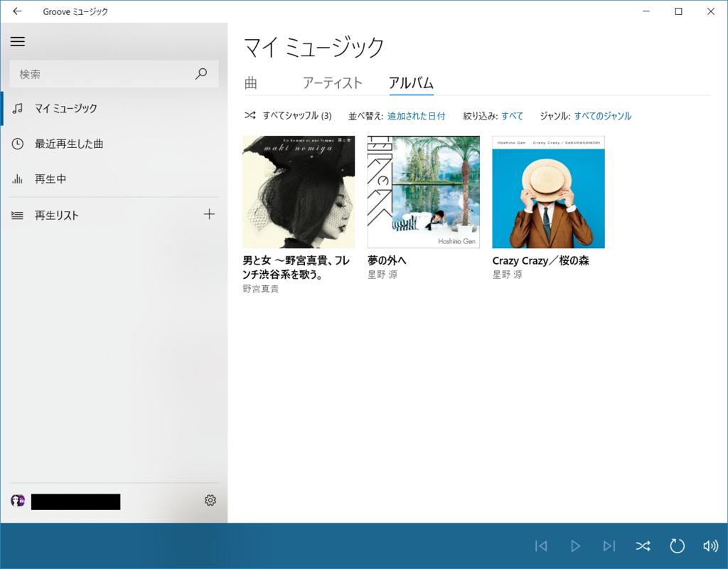Click 星野 源 under 夢の外へ
The width and height of the screenshot is (728, 569).
tap(382, 275)
